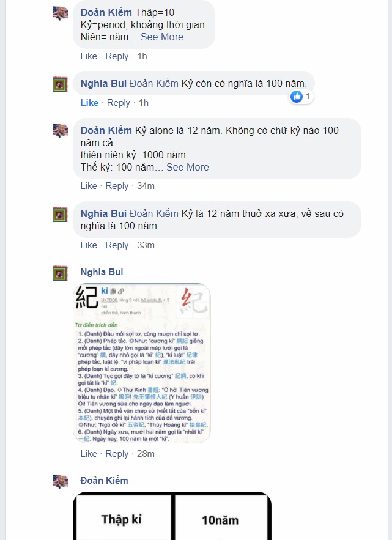This screenshot has height=540, width=392.
Task: Open Đoàn Kiếm's avatar beside the Thập kỉ image
Action: tap(60, 481)
